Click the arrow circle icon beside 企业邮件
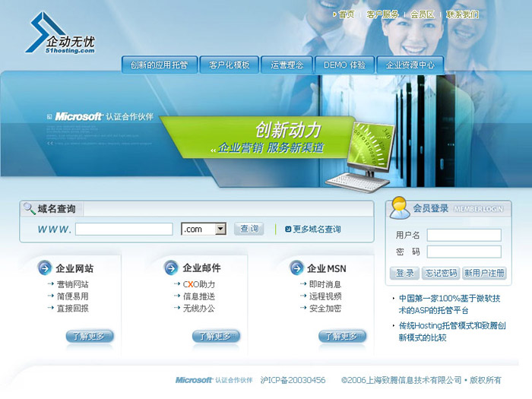 [171, 268]
